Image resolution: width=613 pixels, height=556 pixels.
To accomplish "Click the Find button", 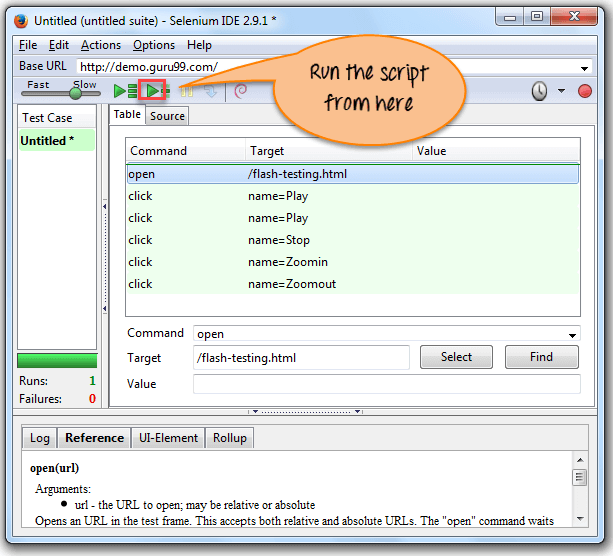I will pos(541,357).
